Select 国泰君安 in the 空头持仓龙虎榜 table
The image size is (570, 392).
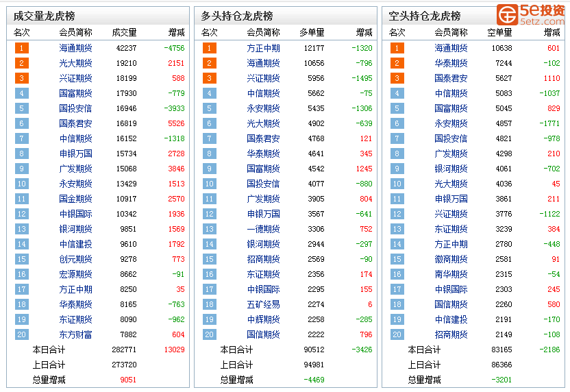point(451,78)
